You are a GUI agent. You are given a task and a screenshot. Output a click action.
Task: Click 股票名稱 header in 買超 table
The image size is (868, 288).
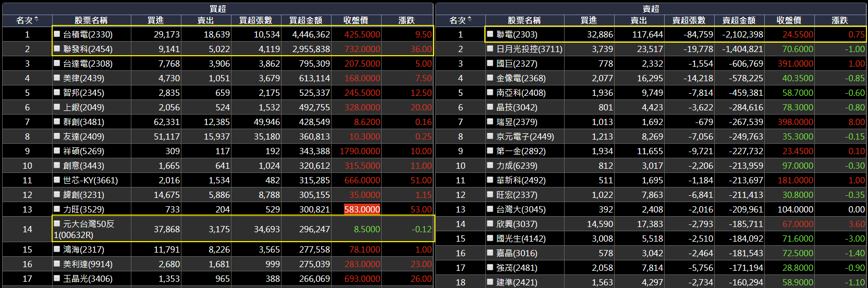(x=91, y=20)
